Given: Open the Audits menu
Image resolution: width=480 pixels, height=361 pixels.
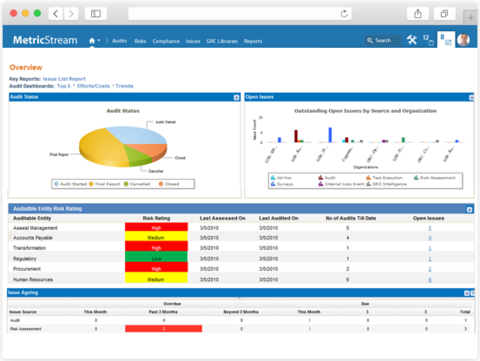Looking at the screenshot, I should pyautogui.click(x=120, y=41).
